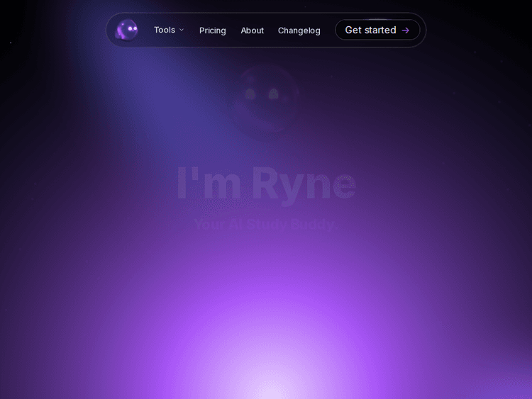
Task: Expand the Tools dropdown menu
Action: pos(169,30)
